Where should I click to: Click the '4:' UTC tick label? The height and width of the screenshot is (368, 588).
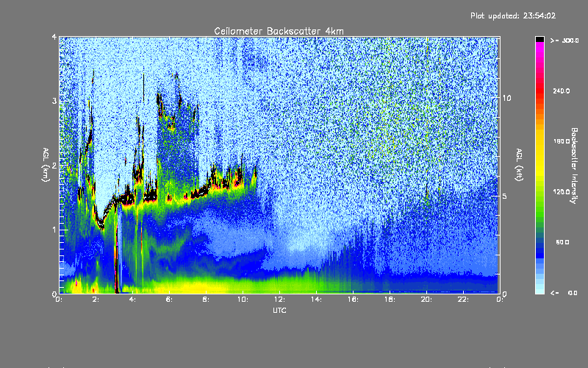(132, 300)
